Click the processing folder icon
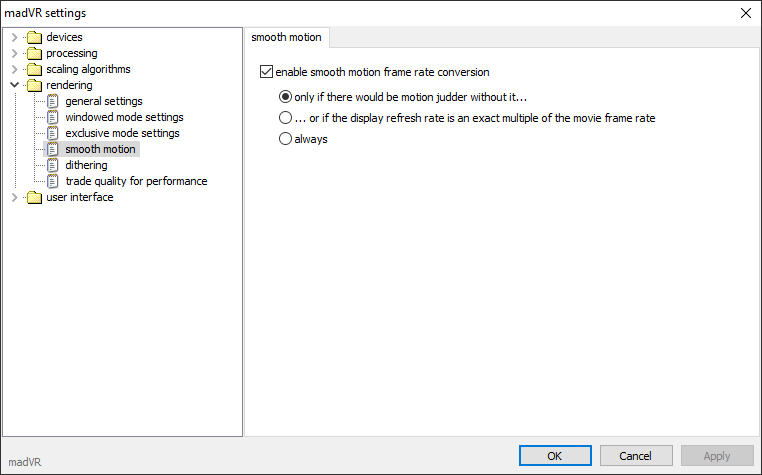 coord(35,53)
